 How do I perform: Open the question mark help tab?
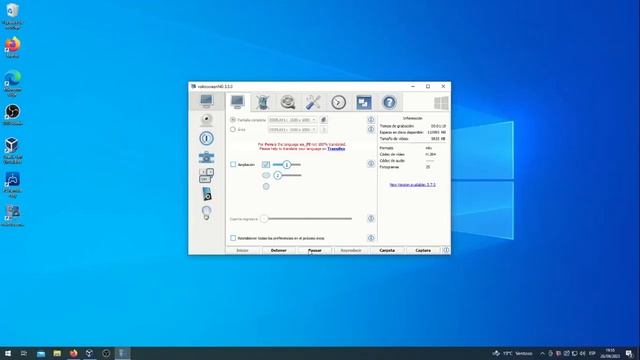pyautogui.click(x=389, y=102)
